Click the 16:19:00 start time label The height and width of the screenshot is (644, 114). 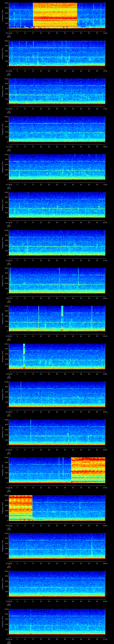click(9, 223)
